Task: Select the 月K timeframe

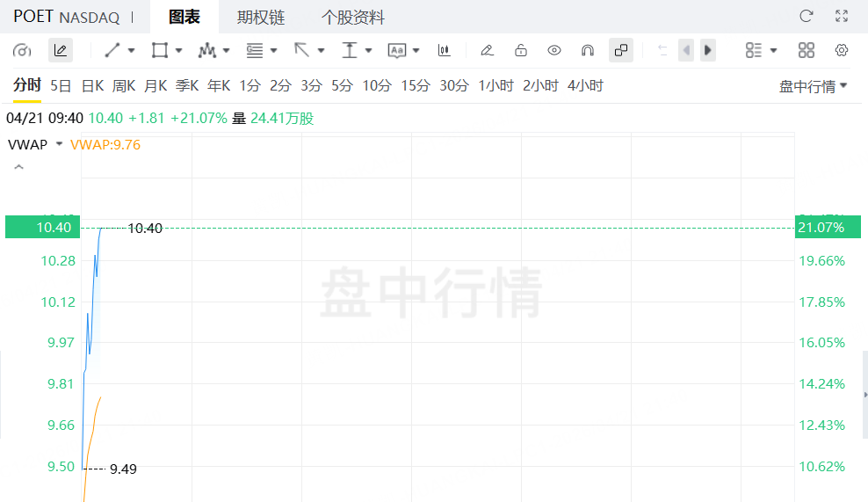Action: (156, 86)
